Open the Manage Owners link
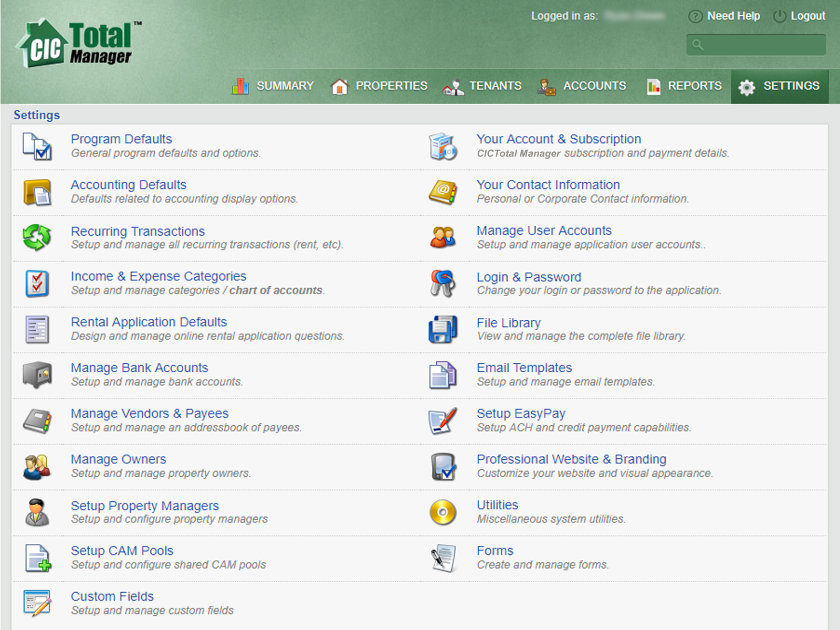This screenshot has height=630, width=840. 119,459
